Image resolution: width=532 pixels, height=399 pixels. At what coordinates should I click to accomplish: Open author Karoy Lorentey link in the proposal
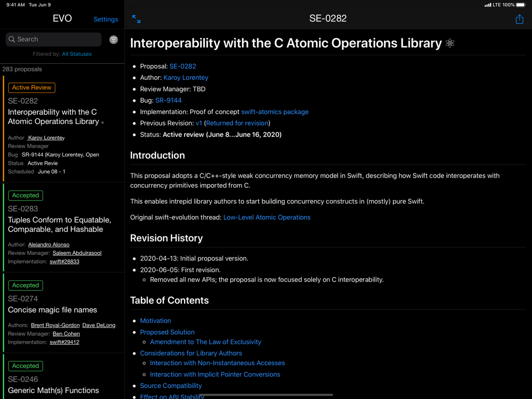[186, 78]
